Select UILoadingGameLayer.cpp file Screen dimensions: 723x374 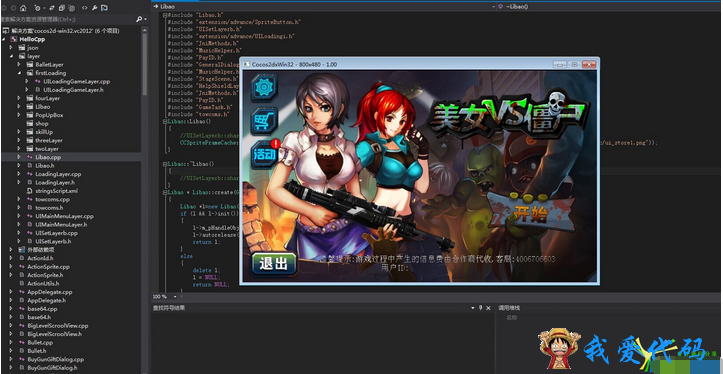click(x=77, y=81)
